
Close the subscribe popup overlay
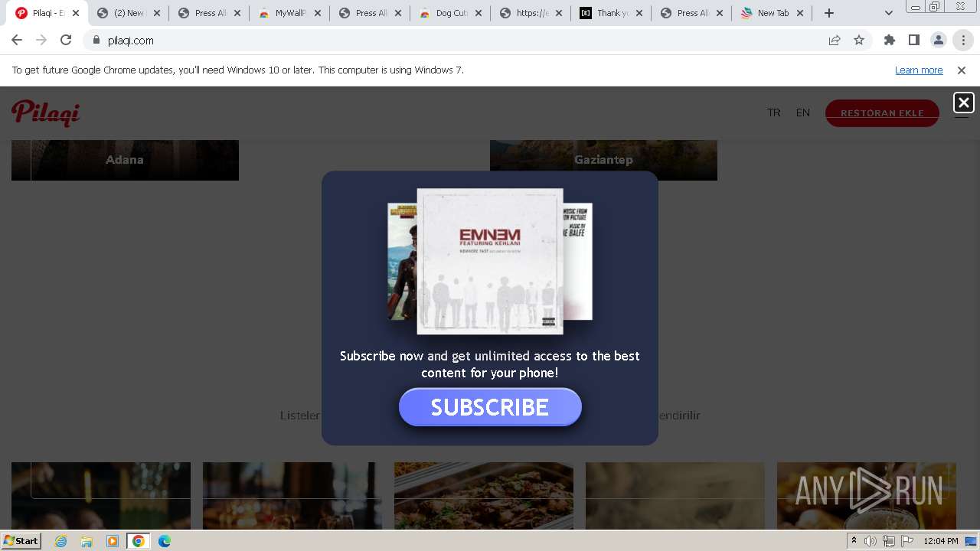(963, 103)
